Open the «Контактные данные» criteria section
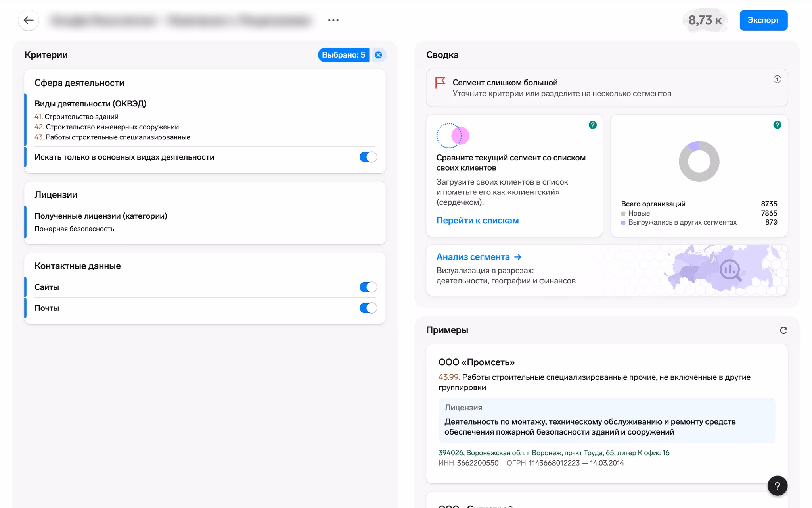Screen dimensions: 812x508 tap(78, 266)
